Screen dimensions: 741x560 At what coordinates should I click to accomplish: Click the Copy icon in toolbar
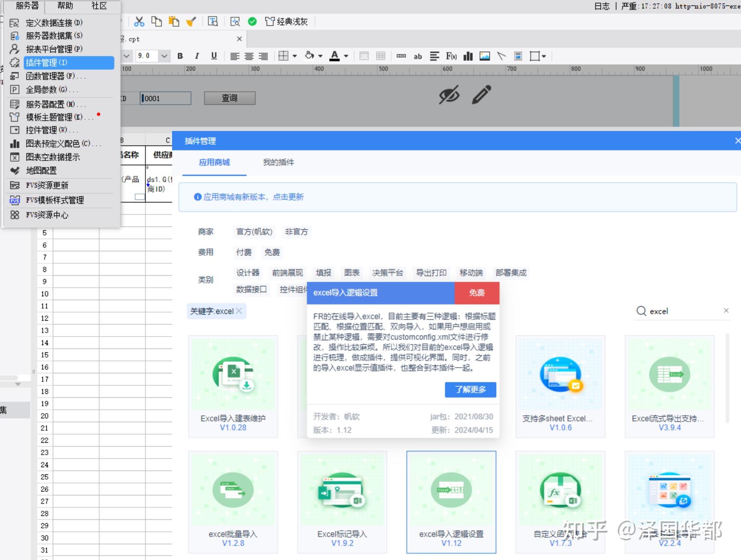[x=157, y=21]
